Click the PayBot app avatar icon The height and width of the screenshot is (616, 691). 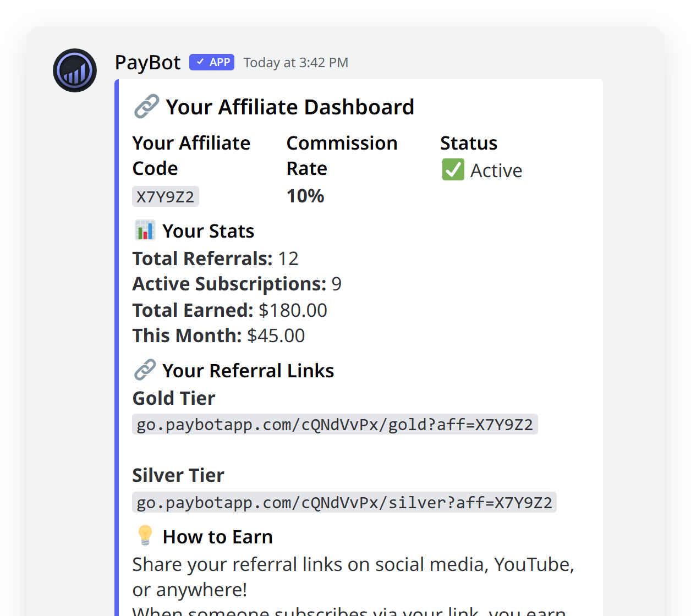point(74,70)
